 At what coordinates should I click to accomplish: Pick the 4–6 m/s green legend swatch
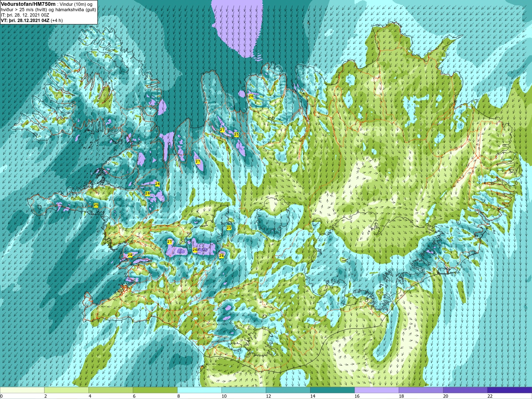111,390
